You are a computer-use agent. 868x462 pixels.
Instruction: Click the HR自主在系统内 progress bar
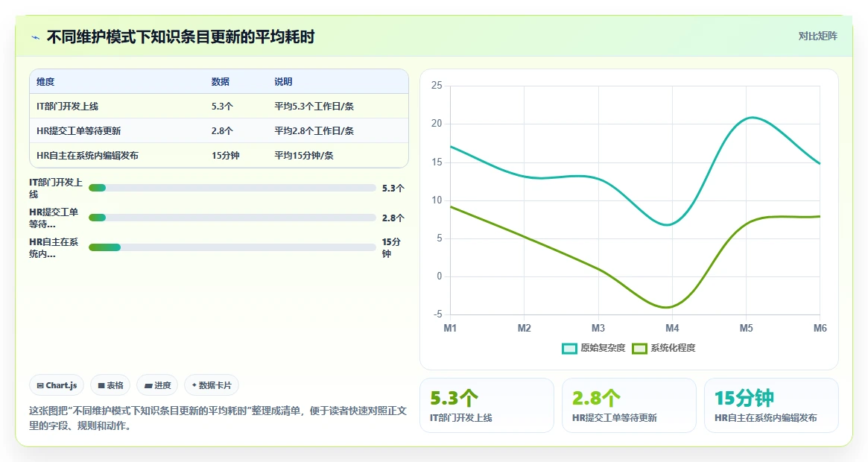point(232,247)
